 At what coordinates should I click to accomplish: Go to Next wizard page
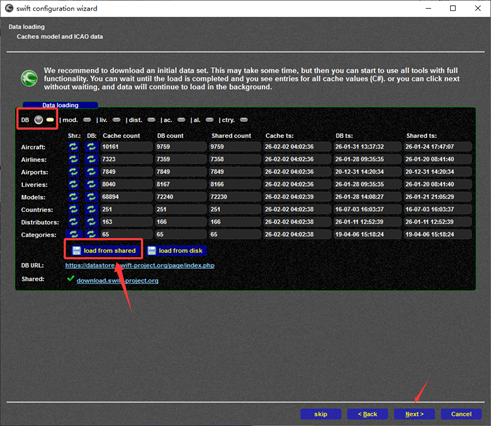click(414, 414)
